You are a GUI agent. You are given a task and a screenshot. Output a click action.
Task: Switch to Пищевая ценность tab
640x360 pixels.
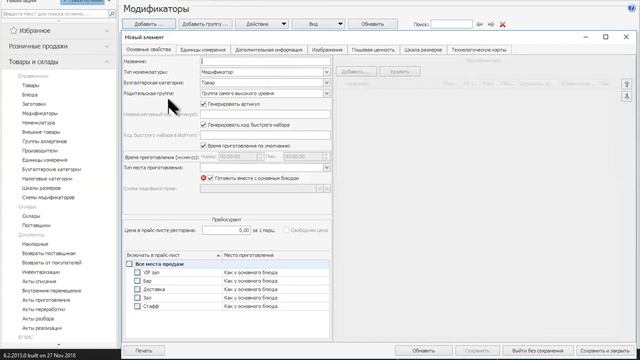click(373, 50)
